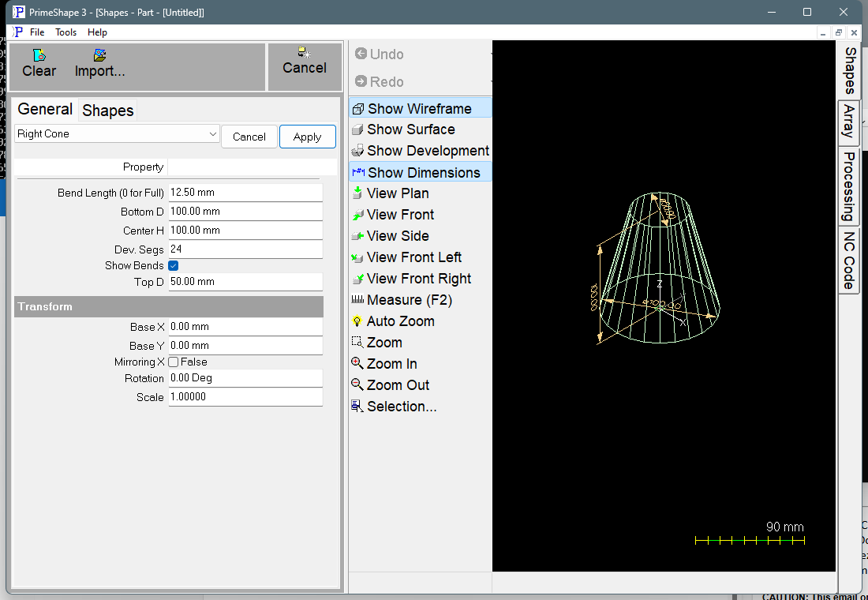Click the Rotation value field
The image size is (868, 600).
[x=245, y=378]
